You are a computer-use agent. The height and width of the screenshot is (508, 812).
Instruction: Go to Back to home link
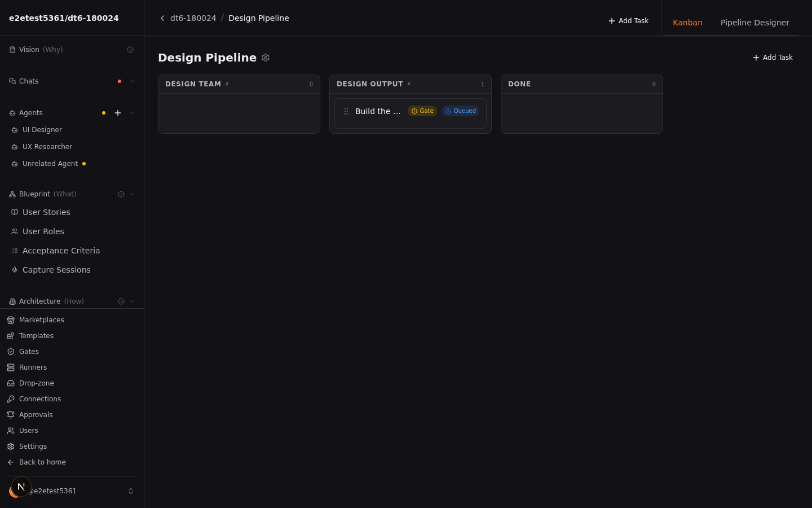coord(42,462)
